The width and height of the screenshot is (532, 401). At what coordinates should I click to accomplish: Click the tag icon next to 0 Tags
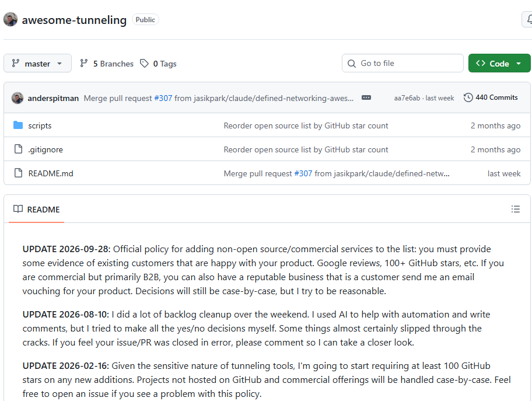click(x=144, y=63)
